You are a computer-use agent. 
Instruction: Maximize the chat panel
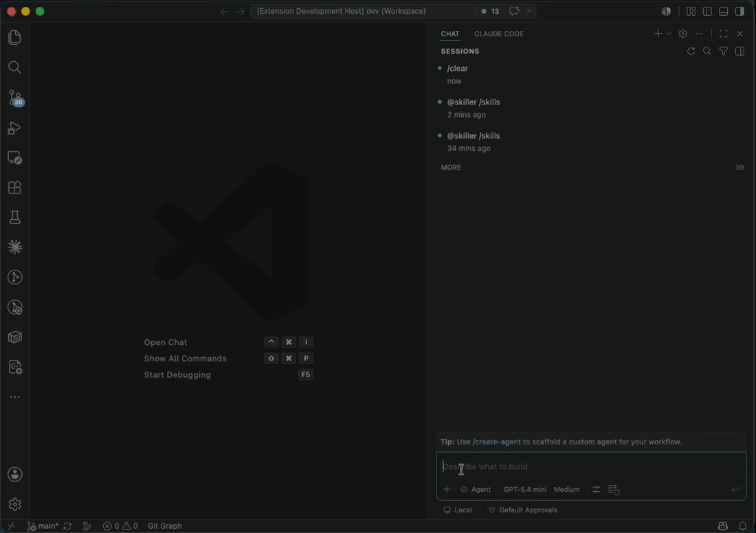723,34
